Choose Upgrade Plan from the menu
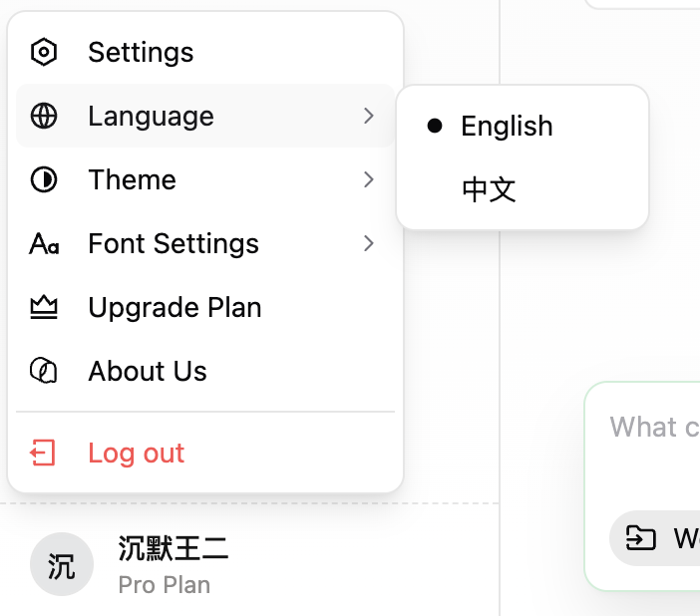 click(x=175, y=308)
